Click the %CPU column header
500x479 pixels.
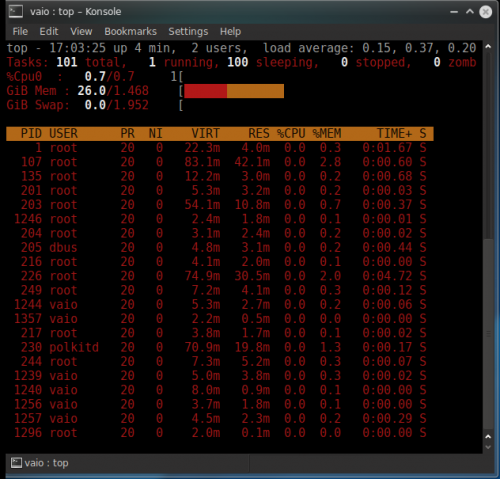click(x=291, y=133)
